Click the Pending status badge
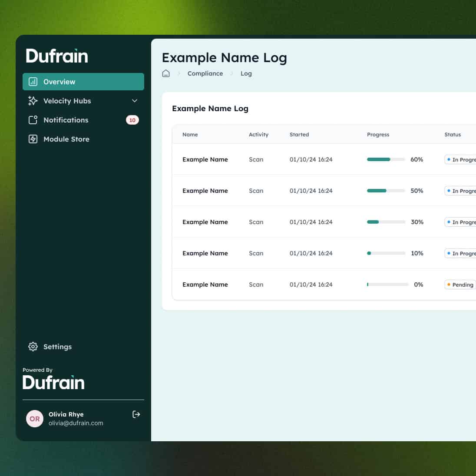The image size is (476, 476). point(460,285)
